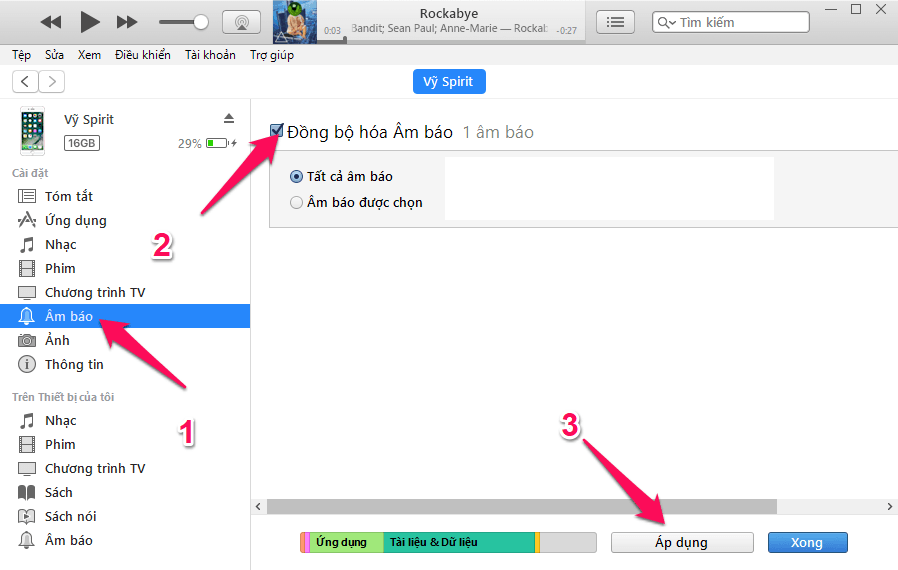Click the Ứng dụng storage bar segment

click(x=346, y=542)
